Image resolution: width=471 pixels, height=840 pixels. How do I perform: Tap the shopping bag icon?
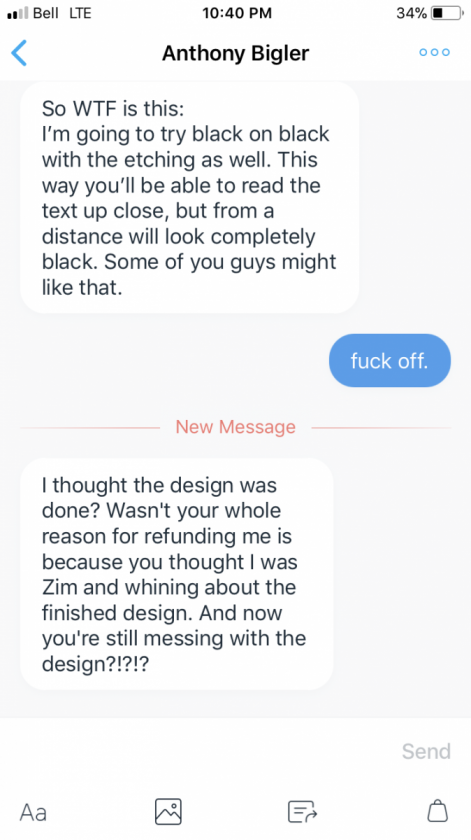[x=437, y=811]
